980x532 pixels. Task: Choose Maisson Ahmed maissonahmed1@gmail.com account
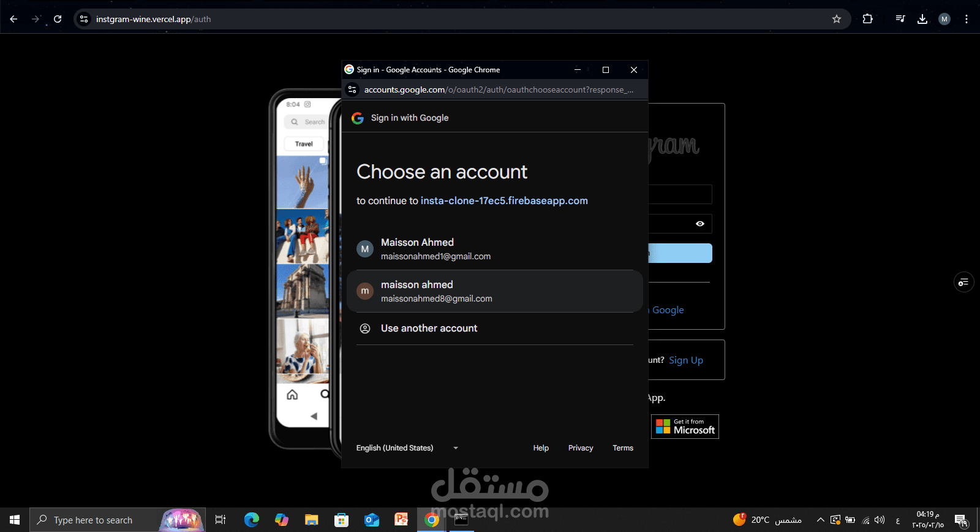click(495, 249)
